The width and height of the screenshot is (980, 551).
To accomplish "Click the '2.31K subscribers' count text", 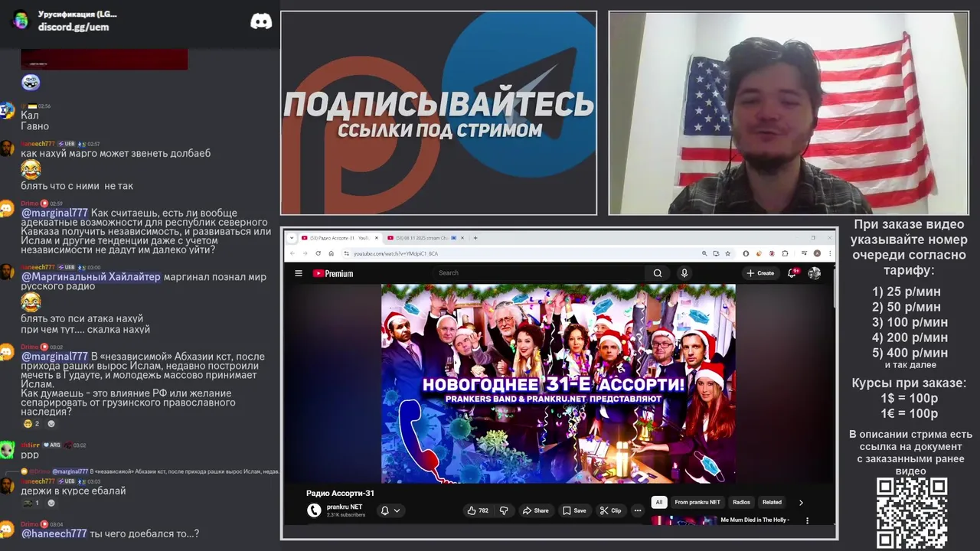I will 346,515.
